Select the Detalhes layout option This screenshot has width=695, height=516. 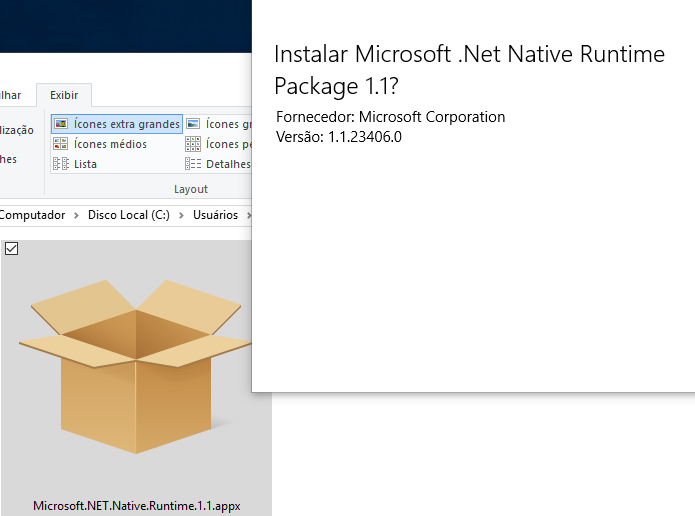coord(218,164)
